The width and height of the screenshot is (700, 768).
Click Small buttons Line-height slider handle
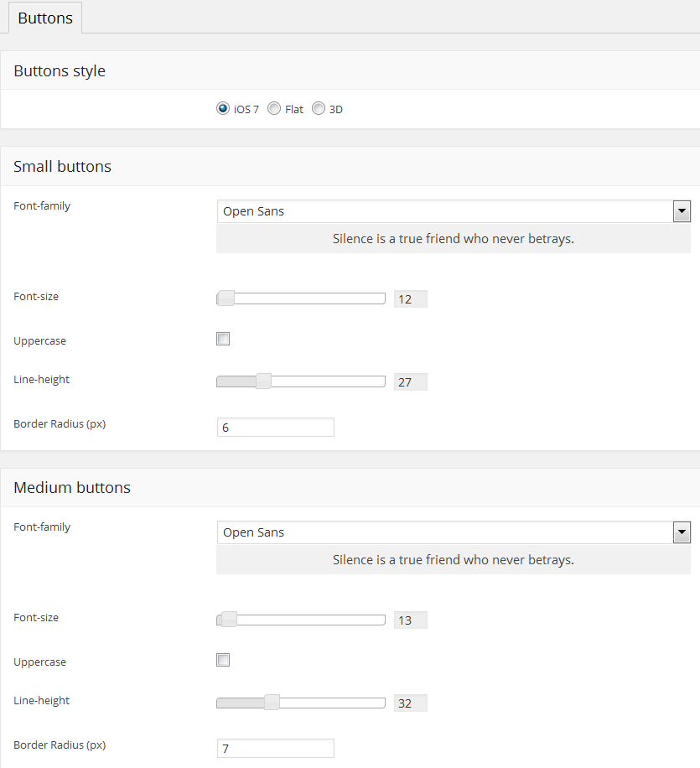click(x=263, y=381)
